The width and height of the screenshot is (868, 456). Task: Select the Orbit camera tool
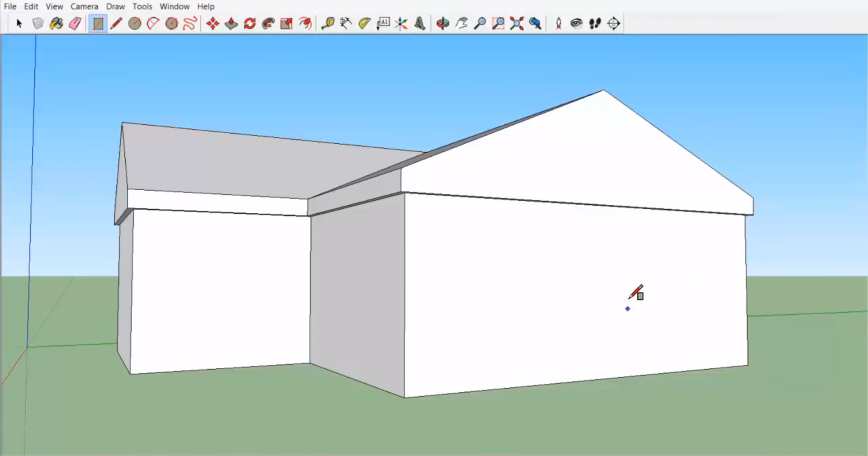click(x=442, y=24)
